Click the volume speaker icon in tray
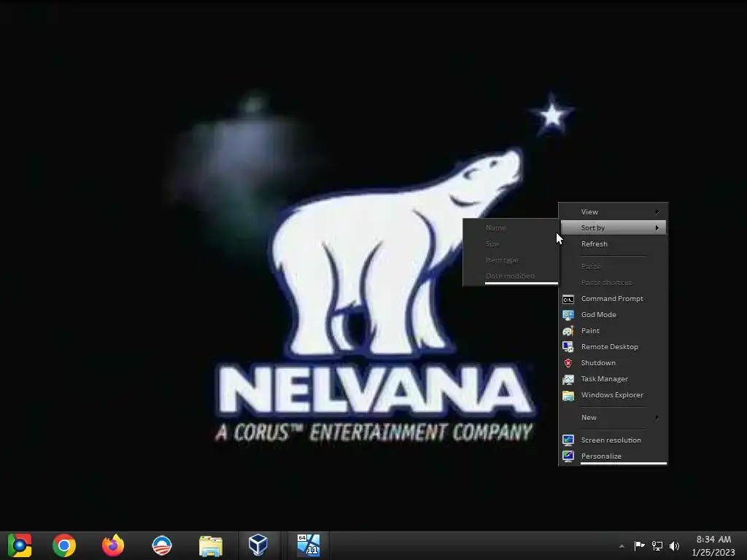The image size is (747, 560). [674, 545]
